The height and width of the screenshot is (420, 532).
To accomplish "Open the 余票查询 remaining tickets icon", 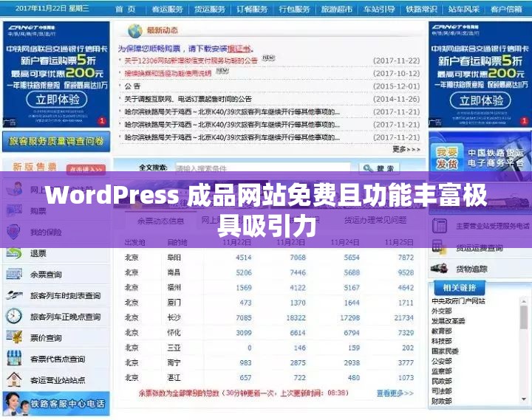I will pyautogui.click(x=14, y=274).
